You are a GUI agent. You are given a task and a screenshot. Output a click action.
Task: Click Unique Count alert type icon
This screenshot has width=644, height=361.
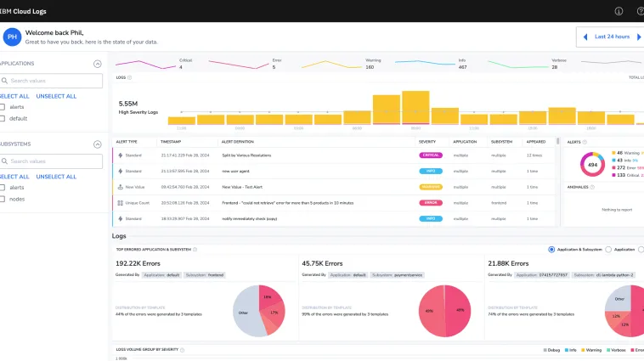click(121, 203)
